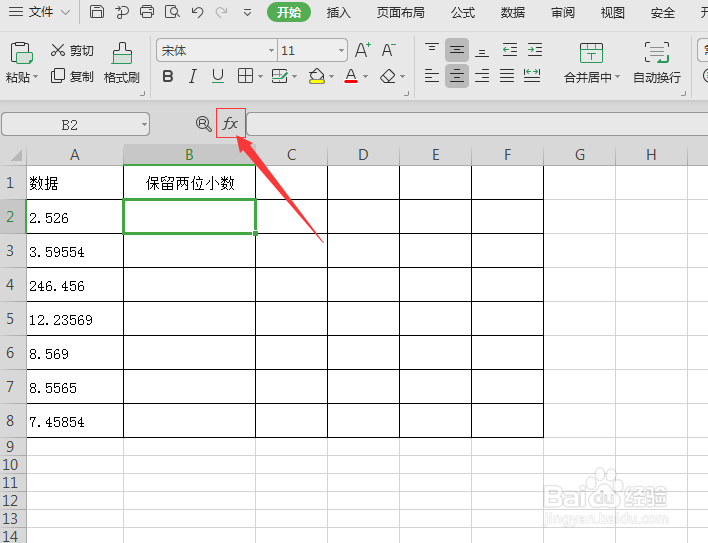
Task: Align text to top of cell
Action: pyautogui.click(x=432, y=50)
